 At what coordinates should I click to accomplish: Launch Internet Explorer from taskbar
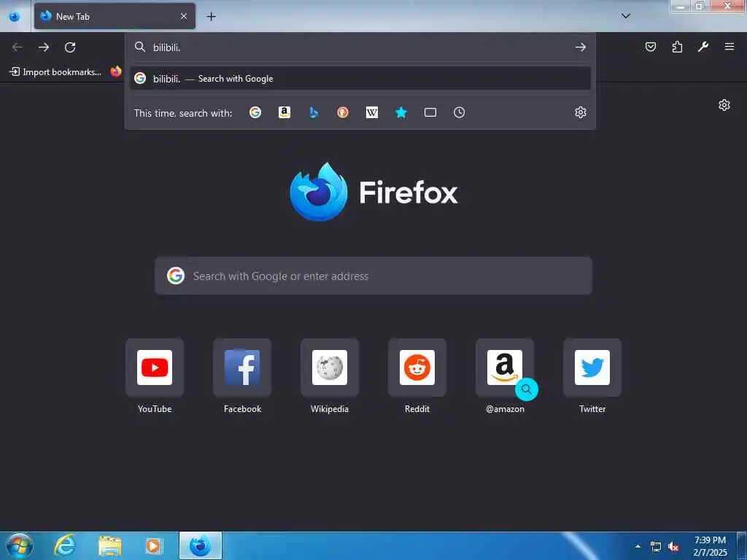pyautogui.click(x=65, y=545)
